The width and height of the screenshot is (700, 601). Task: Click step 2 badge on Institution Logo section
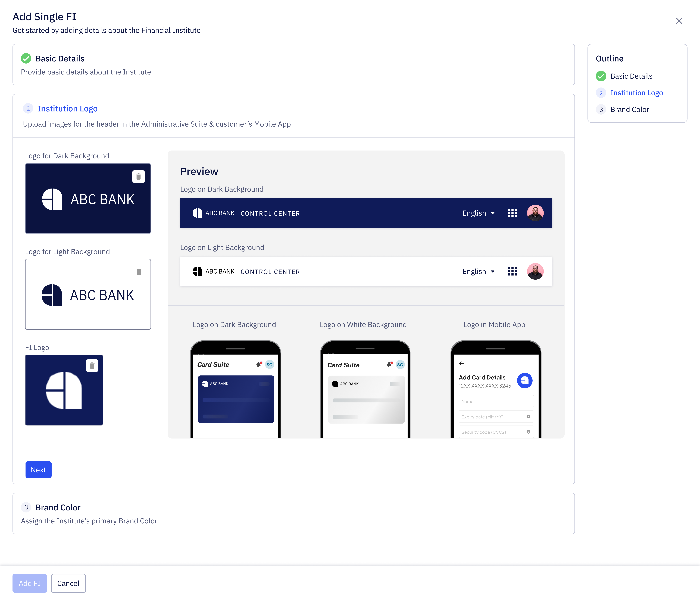click(28, 109)
